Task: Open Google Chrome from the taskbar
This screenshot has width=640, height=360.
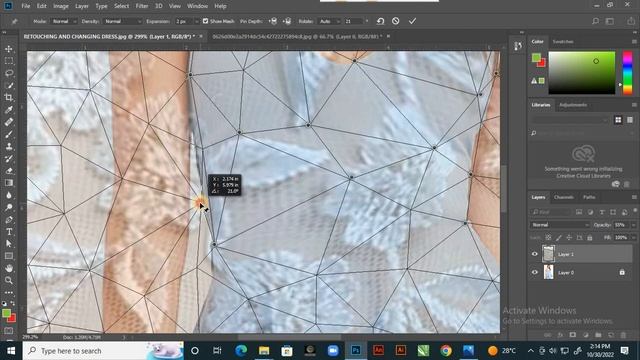Action: [446, 351]
